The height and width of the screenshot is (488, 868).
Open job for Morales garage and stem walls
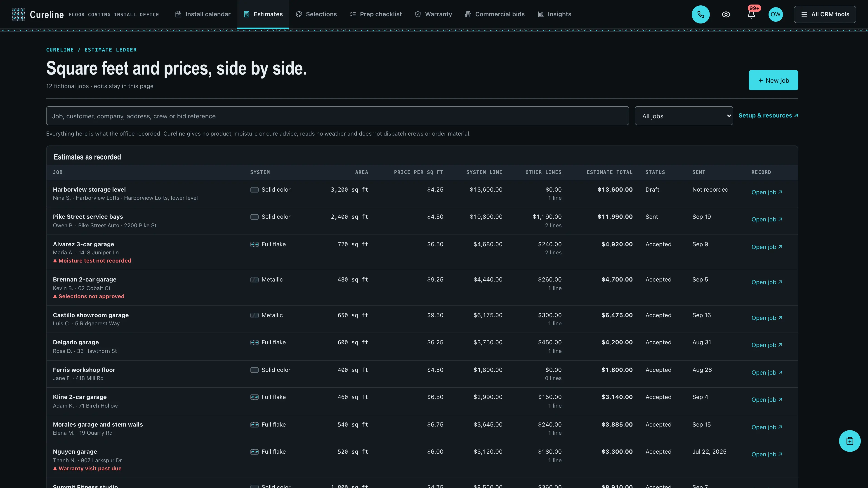point(767,427)
